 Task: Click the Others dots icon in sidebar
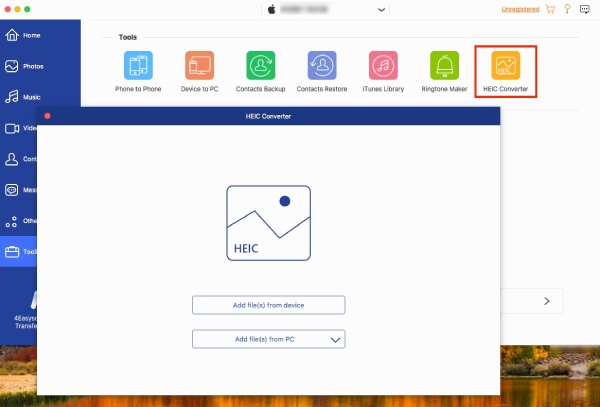(x=11, y=221)
